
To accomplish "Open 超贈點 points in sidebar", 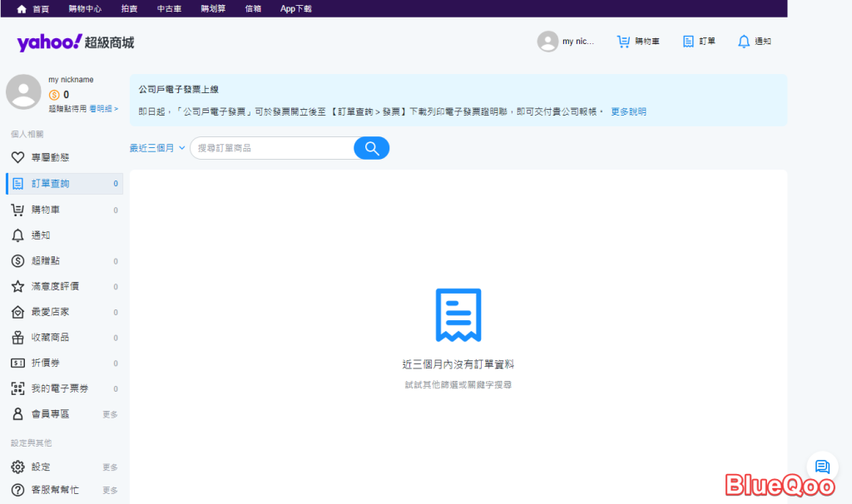I will [46, 260].
